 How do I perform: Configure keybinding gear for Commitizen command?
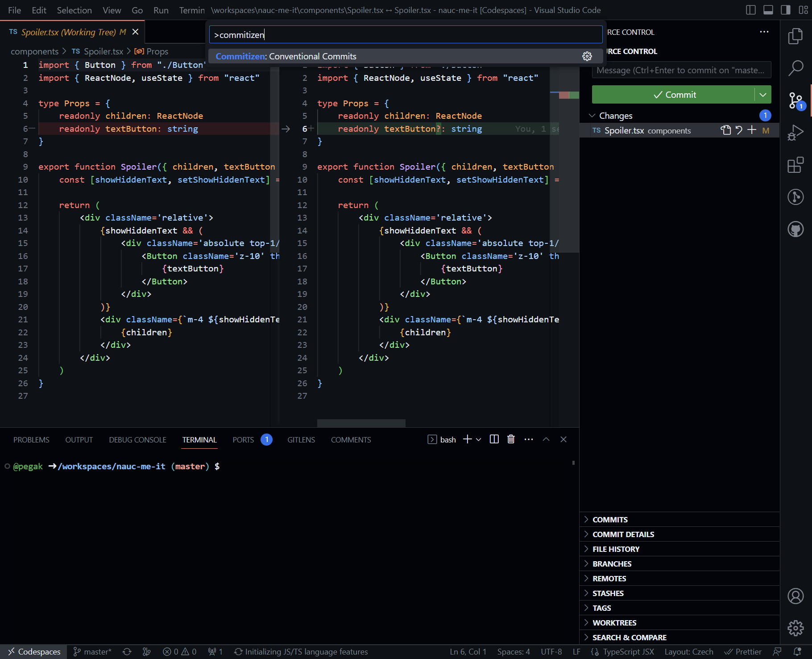[x=587, y=56]
